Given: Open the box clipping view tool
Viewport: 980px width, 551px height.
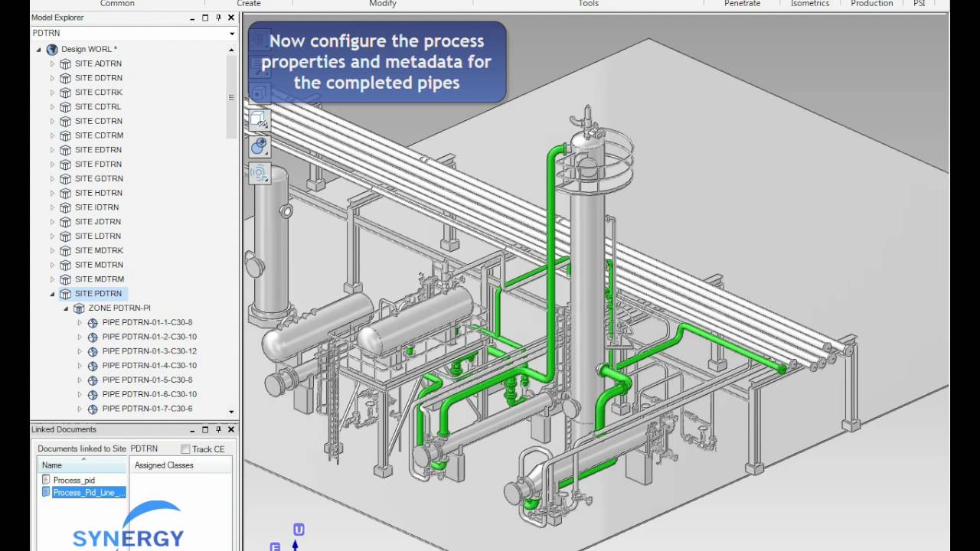Looking at the screenshot, I should (259, 119).
